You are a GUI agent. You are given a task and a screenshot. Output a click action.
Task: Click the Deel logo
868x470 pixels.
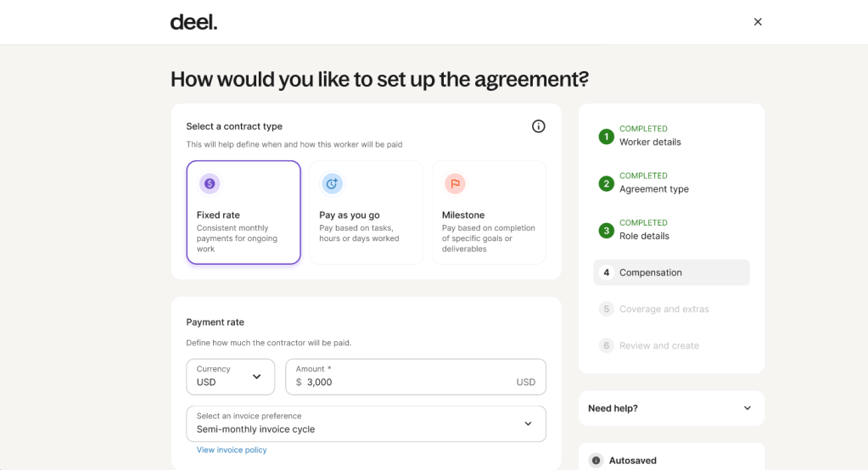coord(193,22)
